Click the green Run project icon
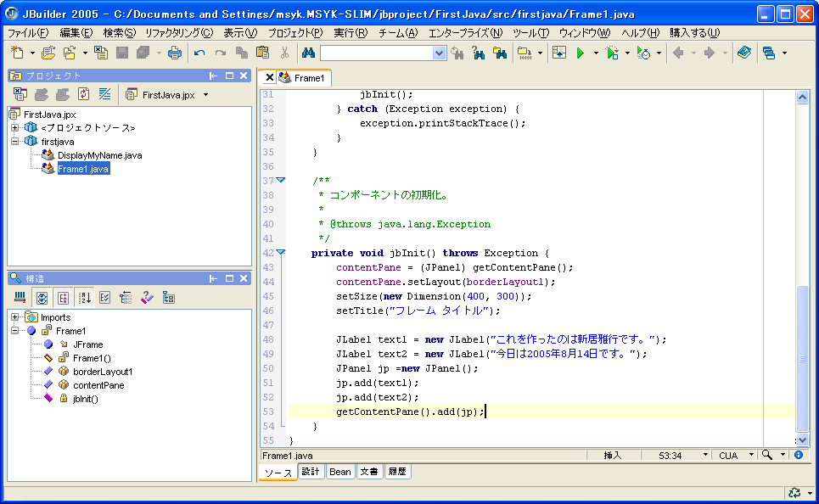This screenshot has height=504, width=819. point(581,53)
